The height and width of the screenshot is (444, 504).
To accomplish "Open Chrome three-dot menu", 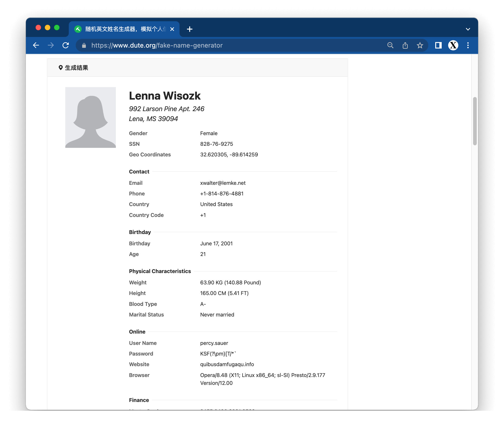I will pyautogui.click(x=468, y=45).
